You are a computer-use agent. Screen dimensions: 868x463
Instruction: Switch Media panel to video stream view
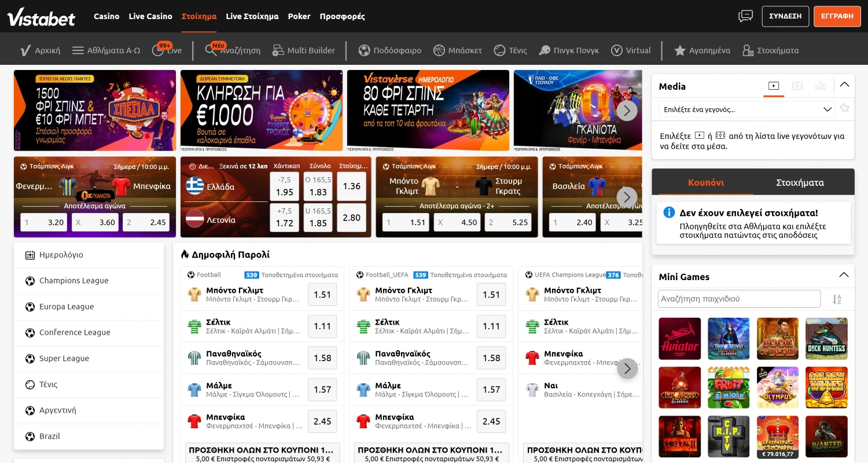point(774,86)
